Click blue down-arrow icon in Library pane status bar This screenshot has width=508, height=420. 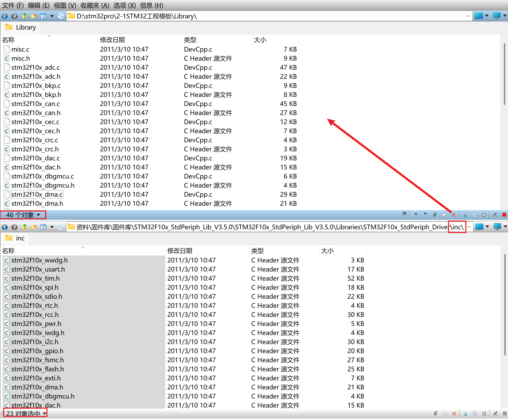(425, 214)
